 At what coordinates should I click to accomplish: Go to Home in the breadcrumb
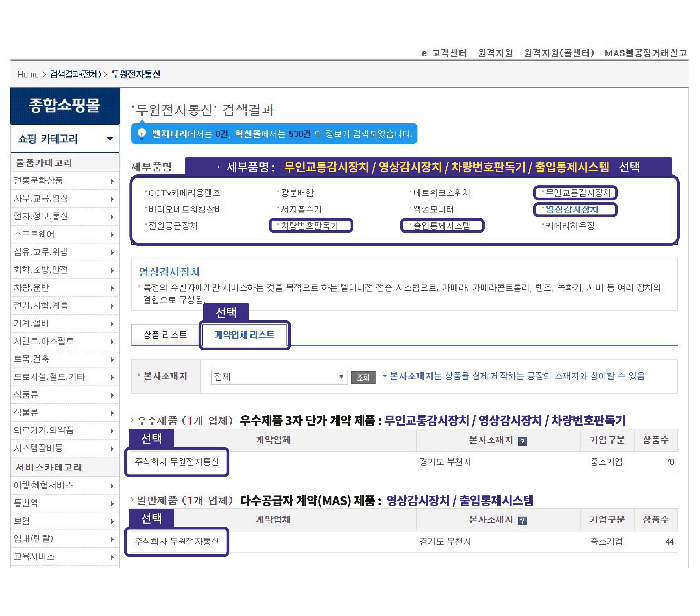point(28,74)
